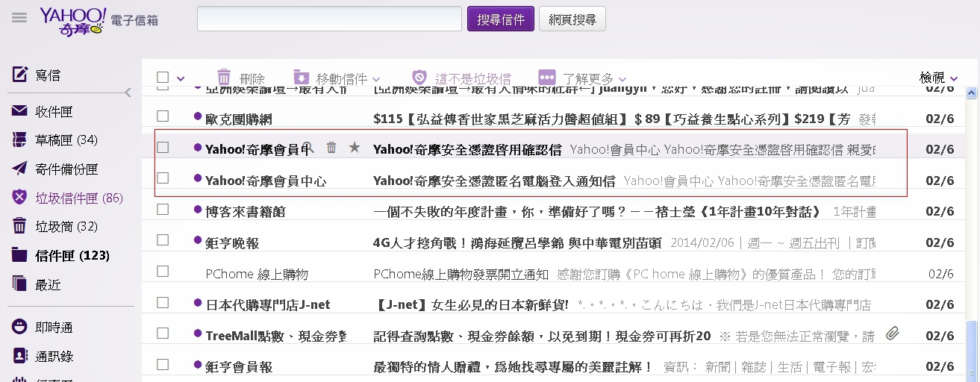This screenshot has height=382, width=980.
Task: Compose mail with the 寫信 pencil icon
Action: [20, 75]
